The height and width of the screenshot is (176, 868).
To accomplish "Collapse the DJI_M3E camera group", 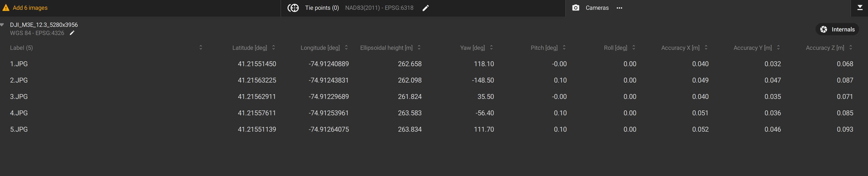I will coord(2,25).
